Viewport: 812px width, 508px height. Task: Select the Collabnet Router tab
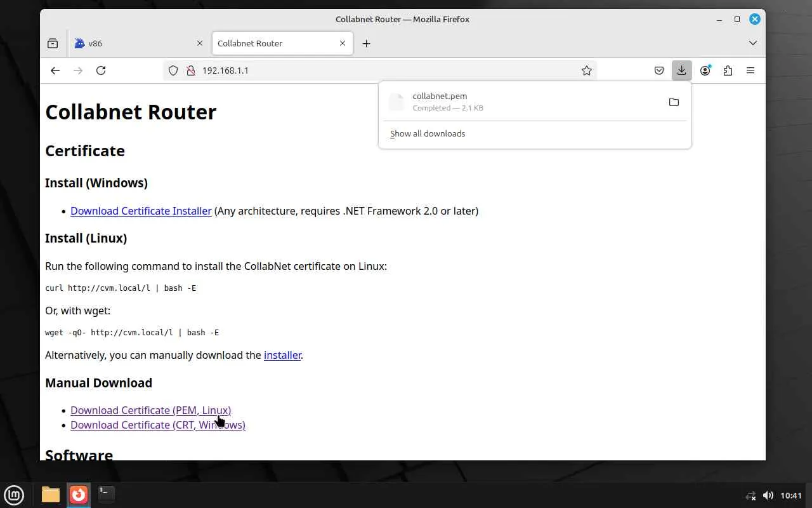[282, 43]
